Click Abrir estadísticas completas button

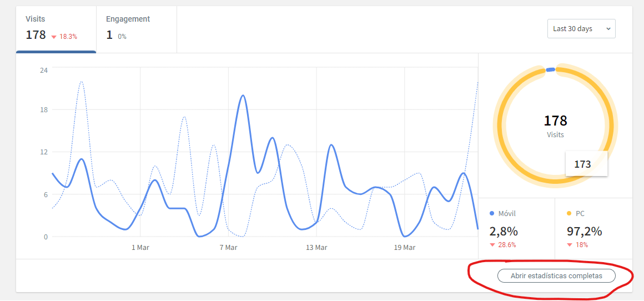point(556,276)
